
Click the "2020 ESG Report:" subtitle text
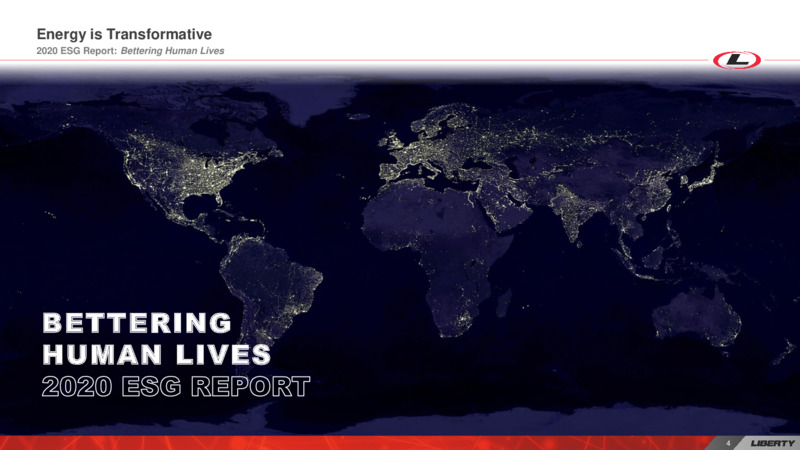pos(77,51)
